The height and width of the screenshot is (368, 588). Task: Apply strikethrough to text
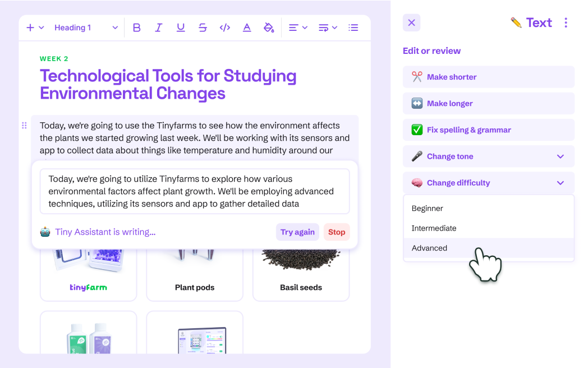[203, 27]
